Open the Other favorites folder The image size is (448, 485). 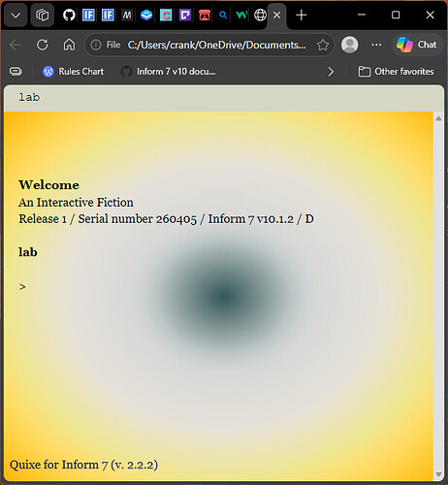396,72
